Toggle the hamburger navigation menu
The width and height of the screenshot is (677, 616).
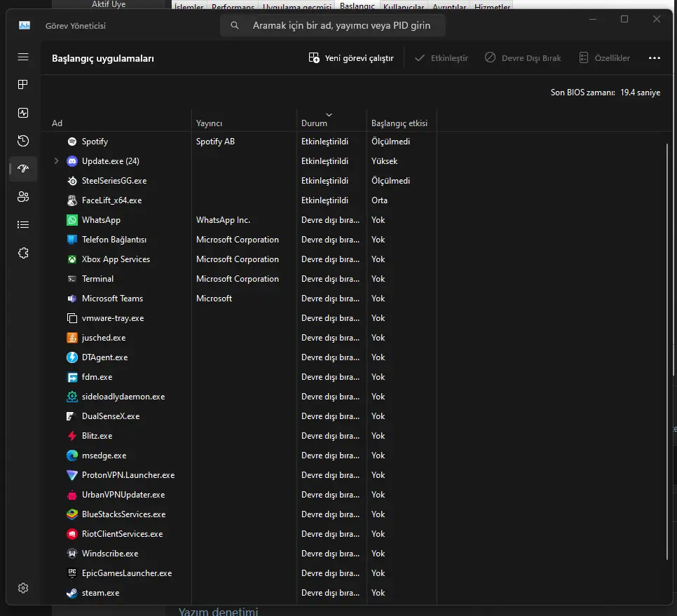pyautogui.click(x=23, y=57)
